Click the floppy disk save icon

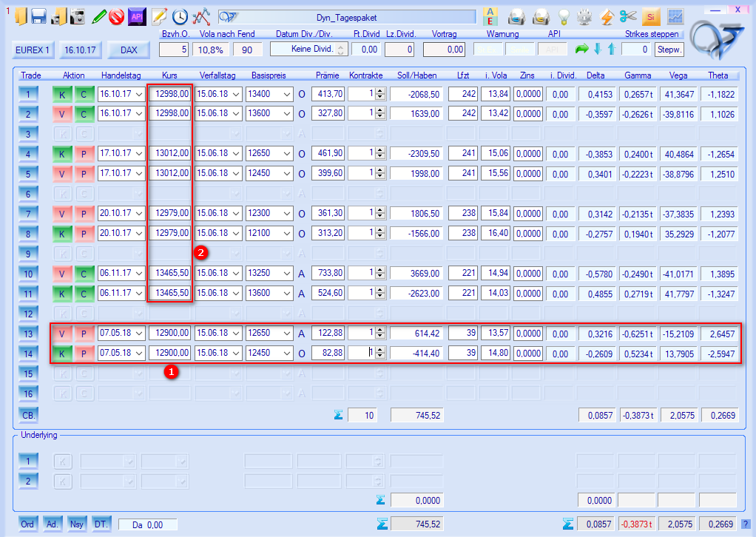coord(38,16)
